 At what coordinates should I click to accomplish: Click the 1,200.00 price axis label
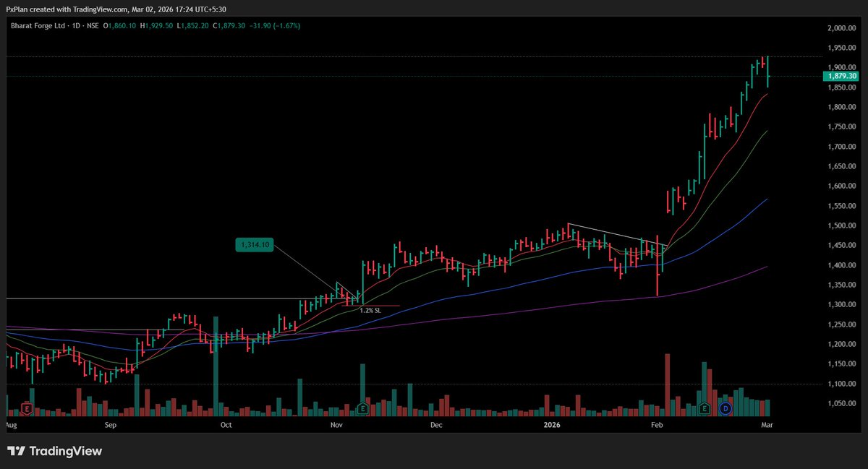point(842,345)
